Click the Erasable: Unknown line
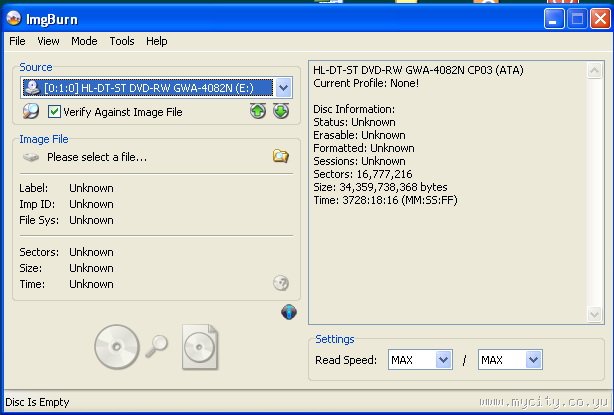The width and height of the screenshot is (614, 415). pyautogui.click(x=359, y=135)
